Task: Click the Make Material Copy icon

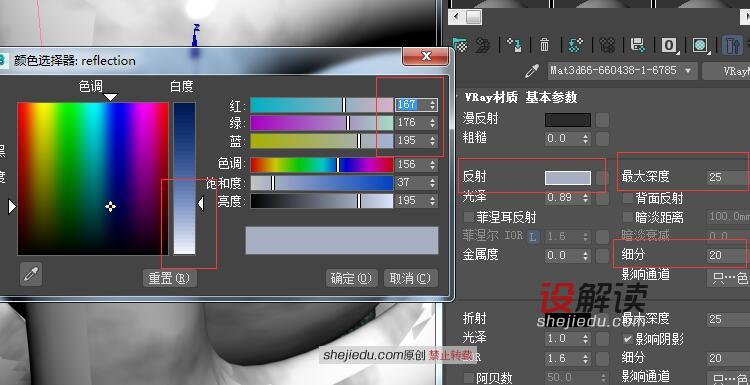Action: (575, 45)
